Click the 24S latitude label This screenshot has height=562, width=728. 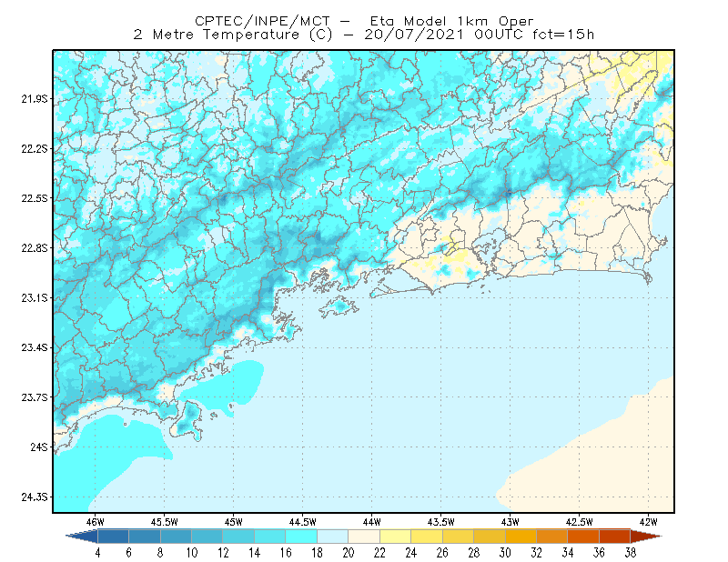click(39, 447)
